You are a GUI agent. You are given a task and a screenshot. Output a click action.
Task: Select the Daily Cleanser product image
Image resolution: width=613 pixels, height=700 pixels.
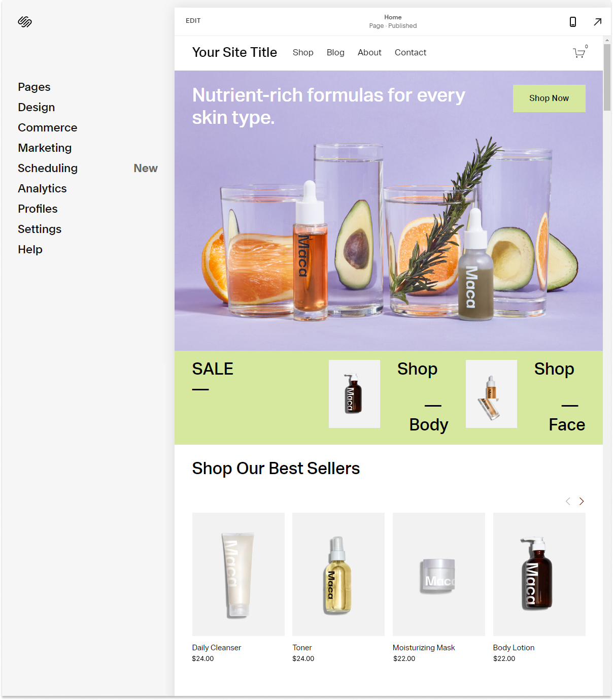pos(239,574)
